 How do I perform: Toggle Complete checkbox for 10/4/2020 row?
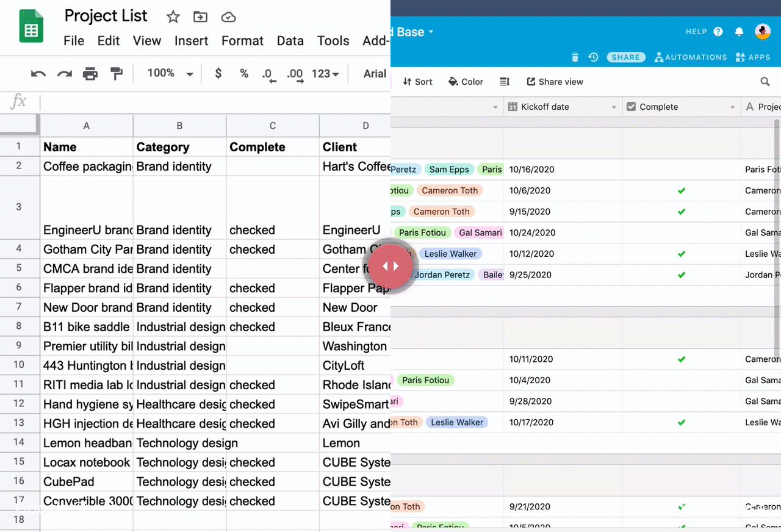682,380
